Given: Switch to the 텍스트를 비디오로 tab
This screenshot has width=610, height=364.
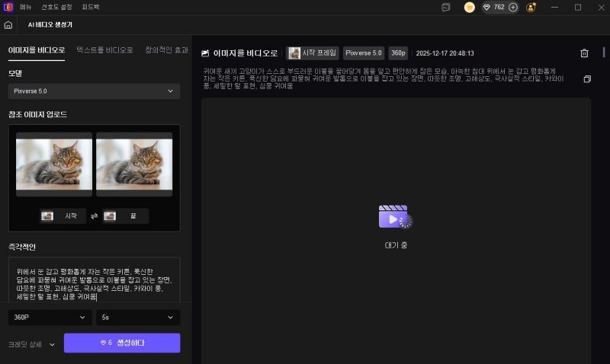Looking at the screenshot, I should point(104,50).
